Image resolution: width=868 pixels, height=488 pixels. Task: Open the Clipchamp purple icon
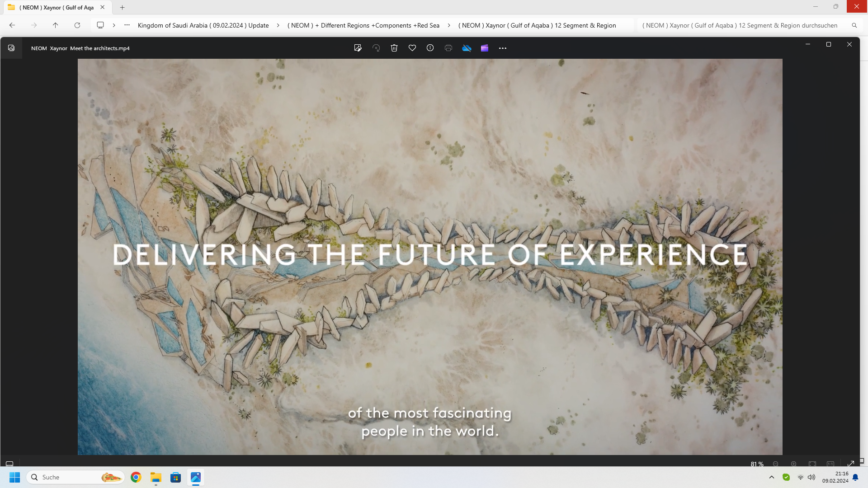(485, 48)
